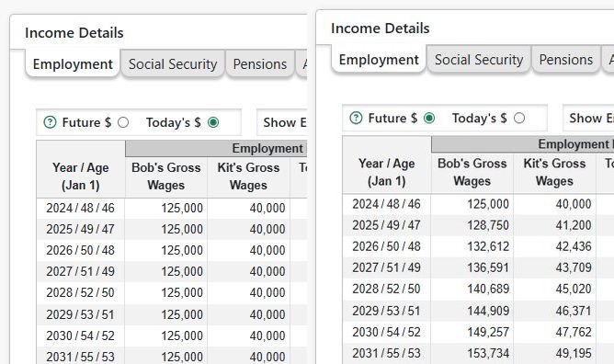Click Kit's wage value 49,195
Viewport: 614px width, 364px height.
574,353
